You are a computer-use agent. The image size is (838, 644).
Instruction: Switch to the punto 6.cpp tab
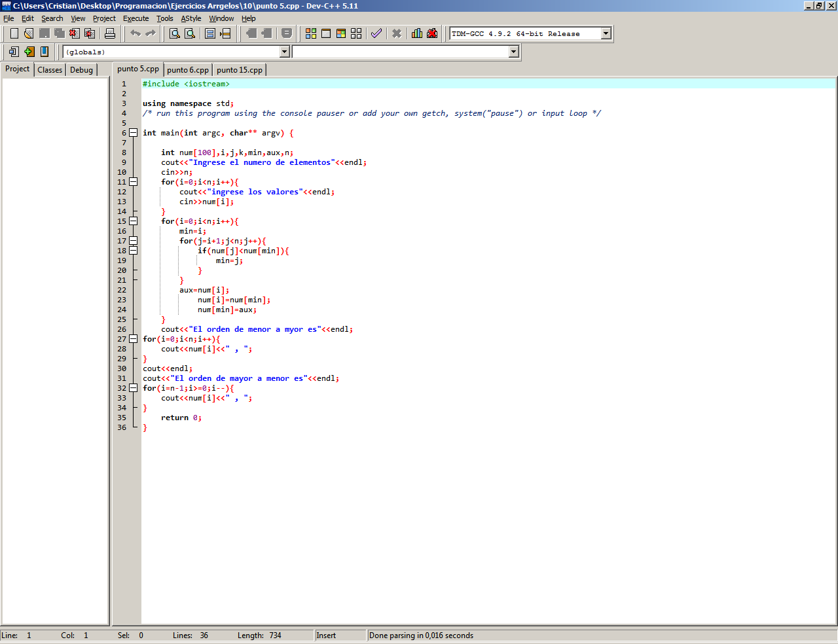[188, 70]
